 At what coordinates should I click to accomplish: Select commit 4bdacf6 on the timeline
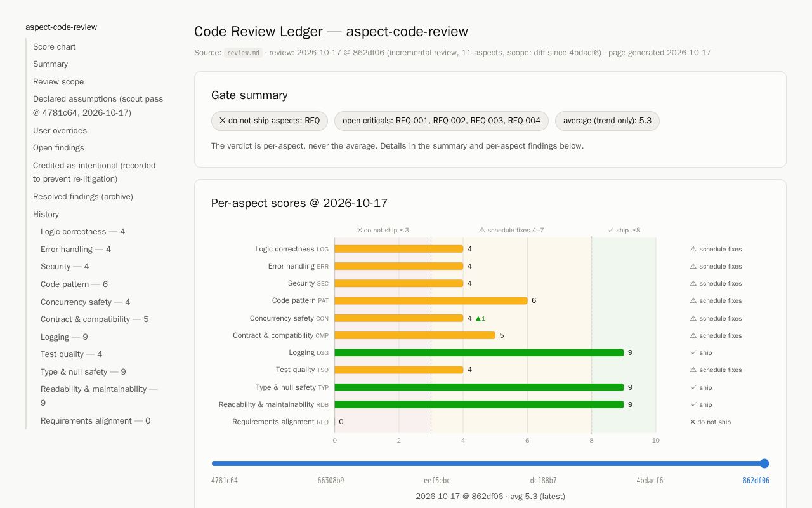coord(650,481)
